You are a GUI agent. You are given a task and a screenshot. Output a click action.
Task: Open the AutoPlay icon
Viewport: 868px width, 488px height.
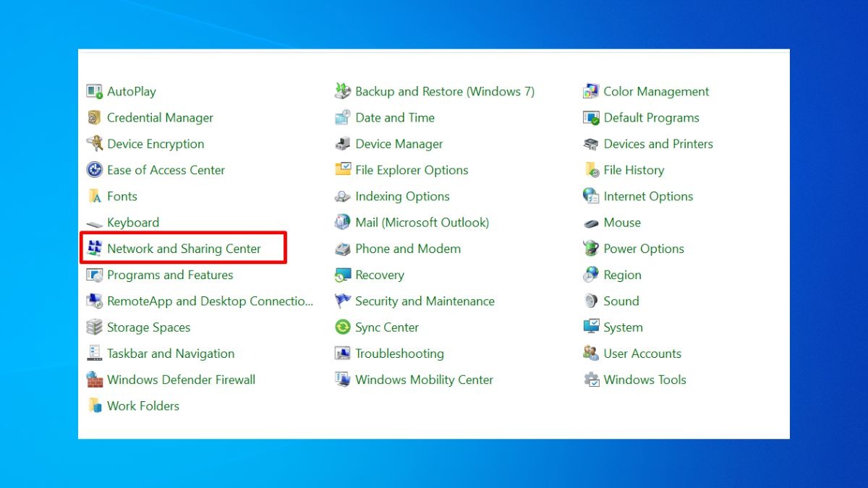[95, 91]
